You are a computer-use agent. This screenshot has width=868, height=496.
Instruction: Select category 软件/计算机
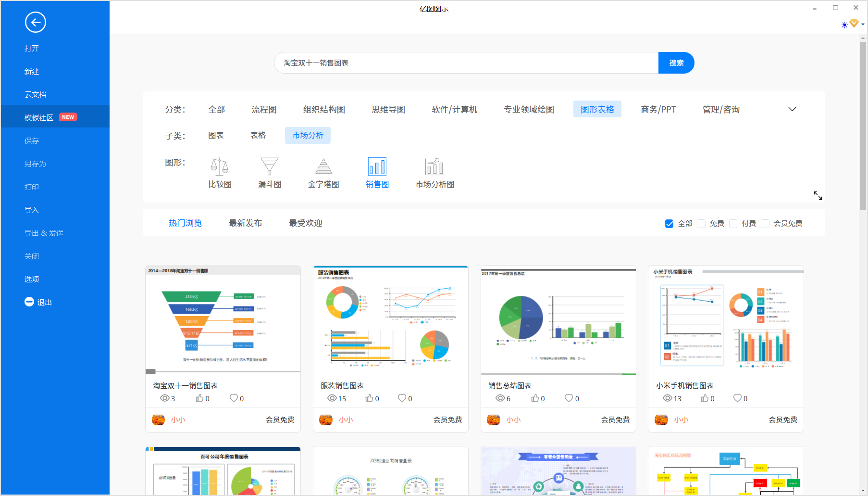point(454,109)
